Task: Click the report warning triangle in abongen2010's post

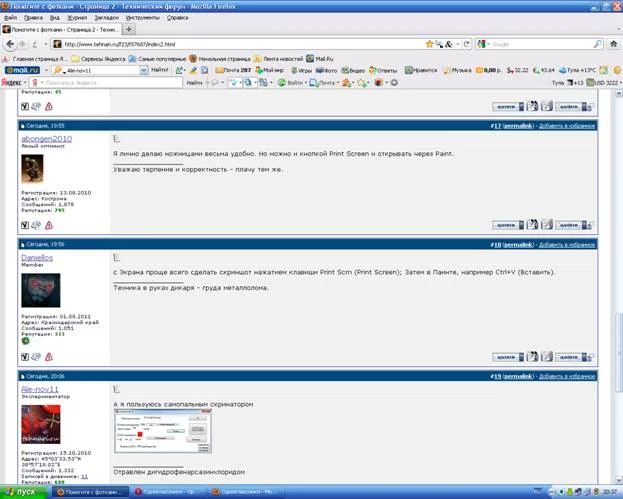Action: (49, 225)
